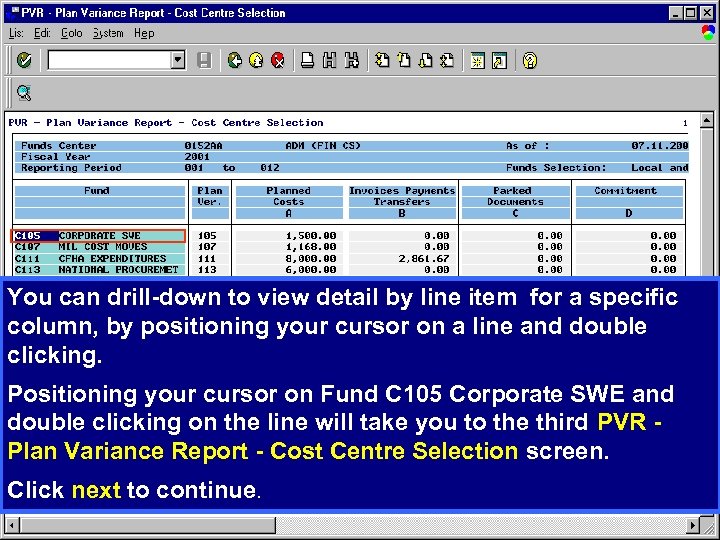Click the yellow Help question mark icon
Image resolution: width=720 pixels, height=540 pixels.
pos(529,60)
